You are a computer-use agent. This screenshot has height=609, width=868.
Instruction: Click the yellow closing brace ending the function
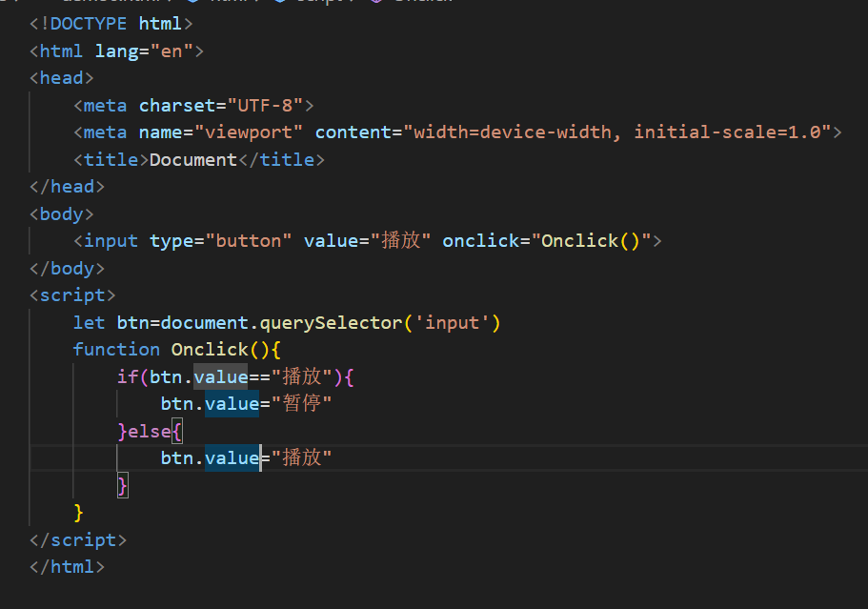point(78,512)
